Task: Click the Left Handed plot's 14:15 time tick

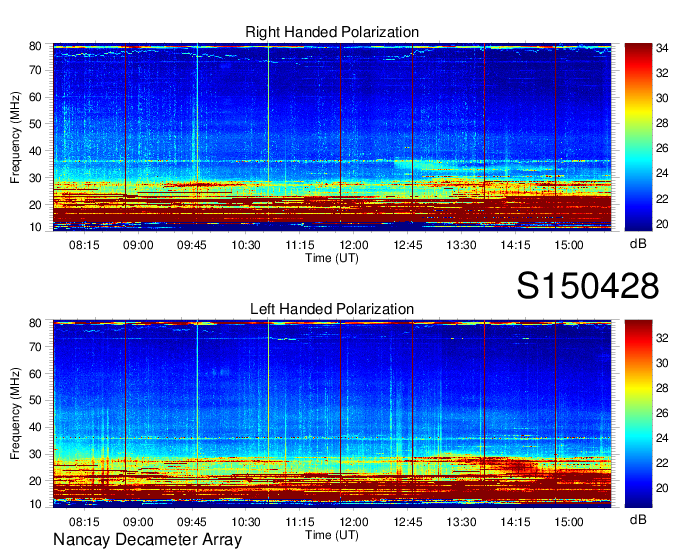Action: [515, 522]
